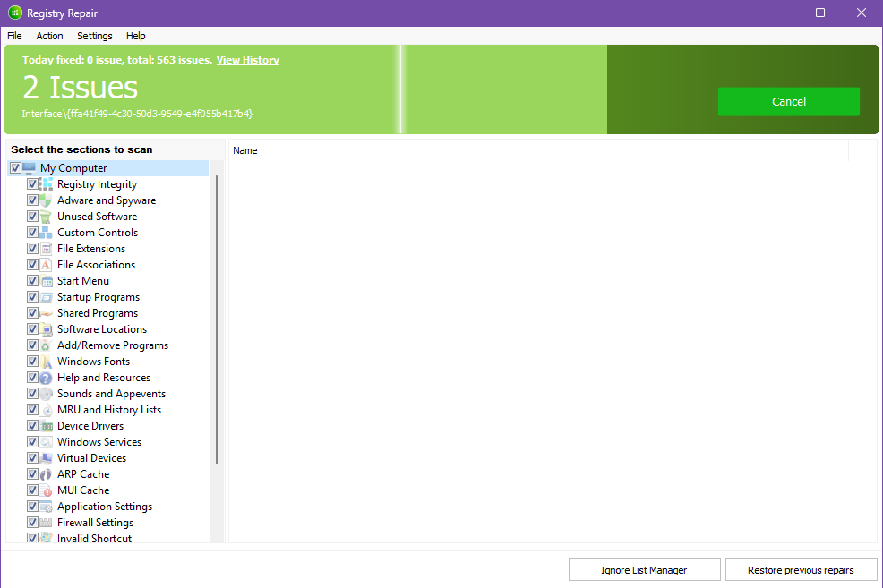Viewport: 883px width, 588px height.
Task: Click the sections list vertical scrollbar
Action: click(x=217, y=320)
